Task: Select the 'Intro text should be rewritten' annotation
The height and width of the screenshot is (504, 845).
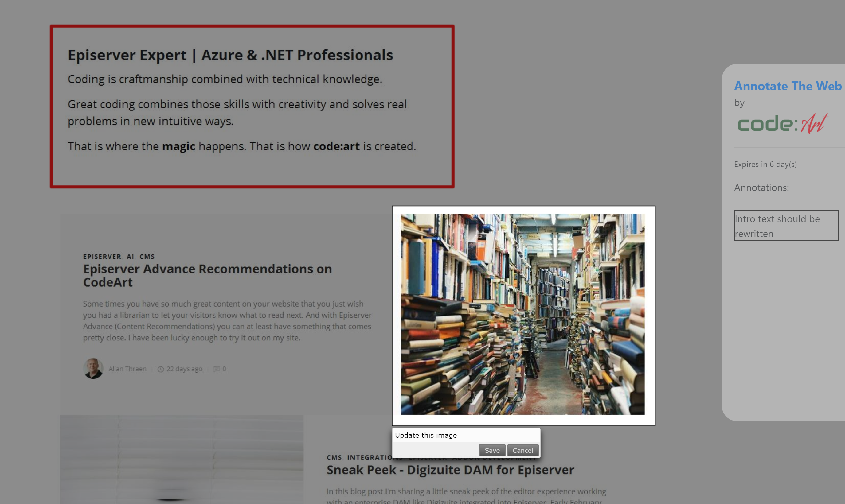Action: 786,226
